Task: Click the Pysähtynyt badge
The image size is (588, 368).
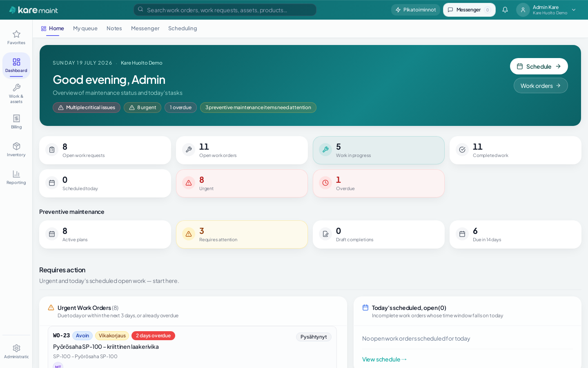Action: click(x=314, y=337)
